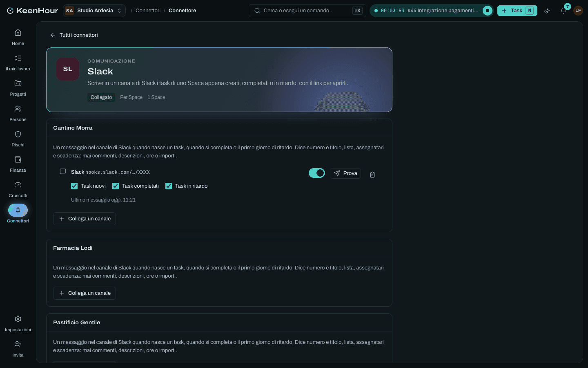Click the Connettore breadcrumb
588x368 pixels.
182,11
